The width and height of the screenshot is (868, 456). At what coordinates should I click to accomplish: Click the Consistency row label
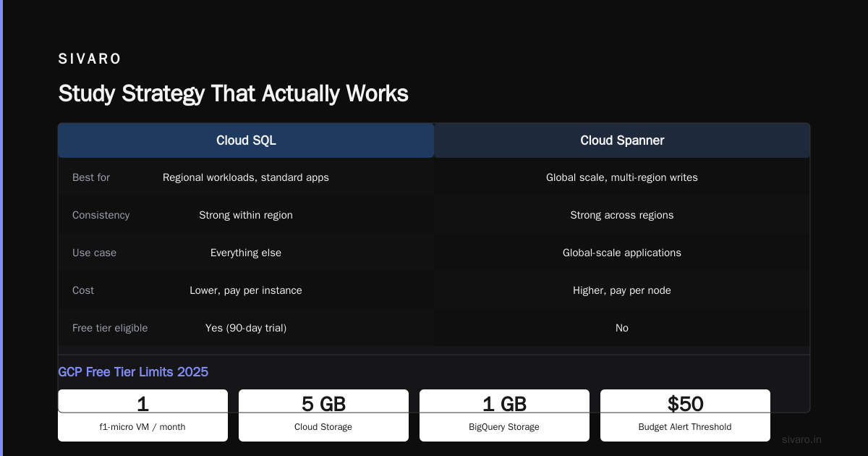click(101, 215)
